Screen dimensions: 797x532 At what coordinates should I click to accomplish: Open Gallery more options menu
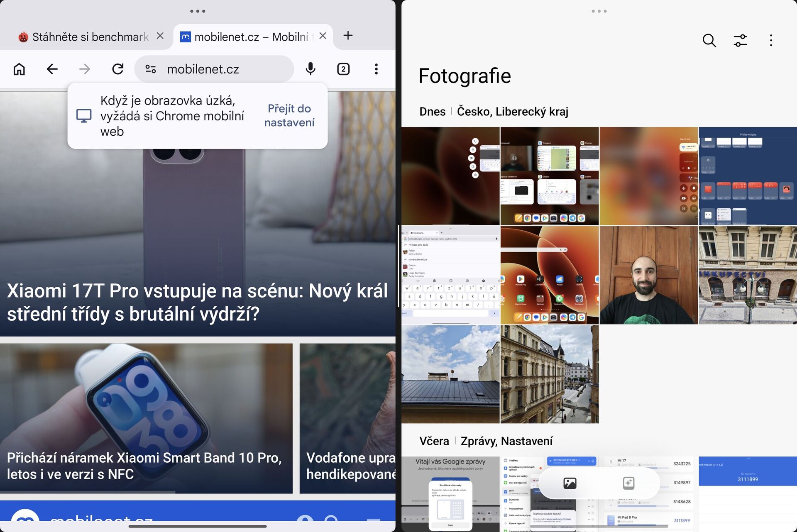click(x=771, y=40)
